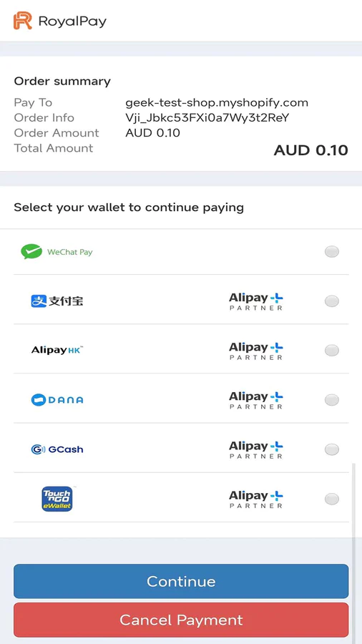The height and width of the screenshot is (644, 362).
Task: Click the wallet list scrollbar
Action: 353,499
